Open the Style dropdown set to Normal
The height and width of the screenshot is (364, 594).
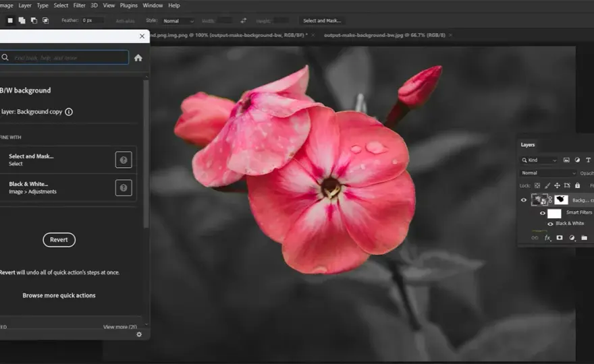click(178, 21)
